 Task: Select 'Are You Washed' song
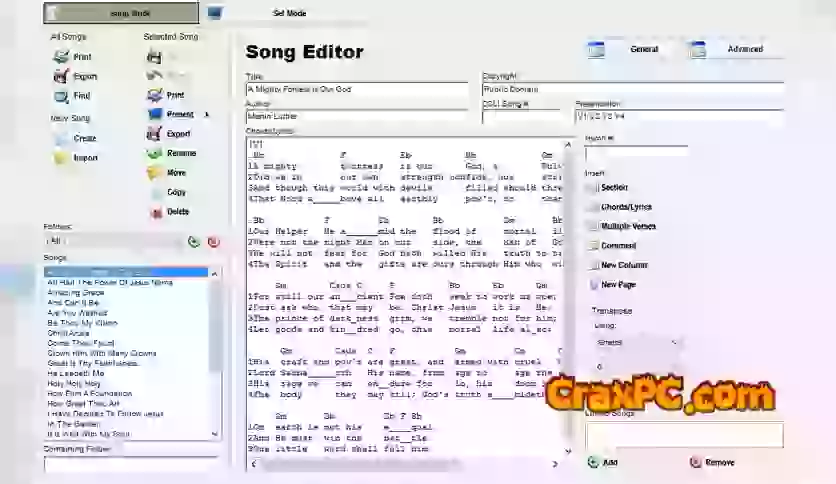(x=77, y=313)
